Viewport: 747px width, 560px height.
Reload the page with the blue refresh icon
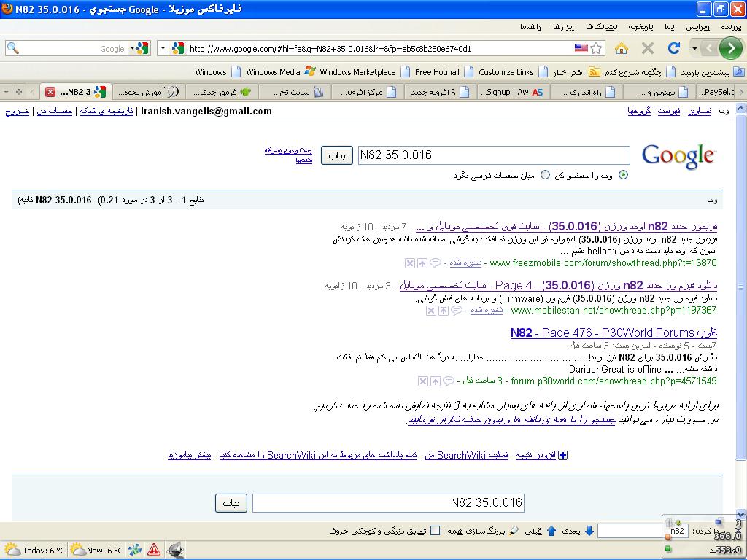(x=673, y=48)
